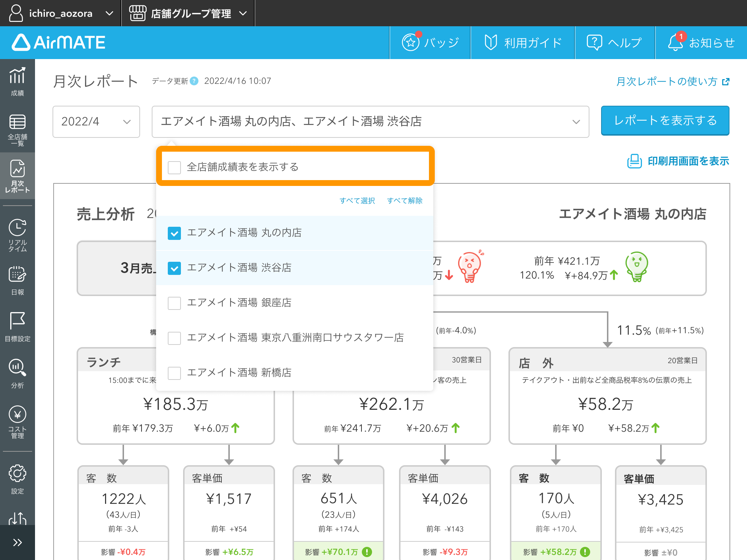Open the 2022/4 month dropdown
This screenshot has width=747, height=560.
pyautogui.click(x=96, y=122)
